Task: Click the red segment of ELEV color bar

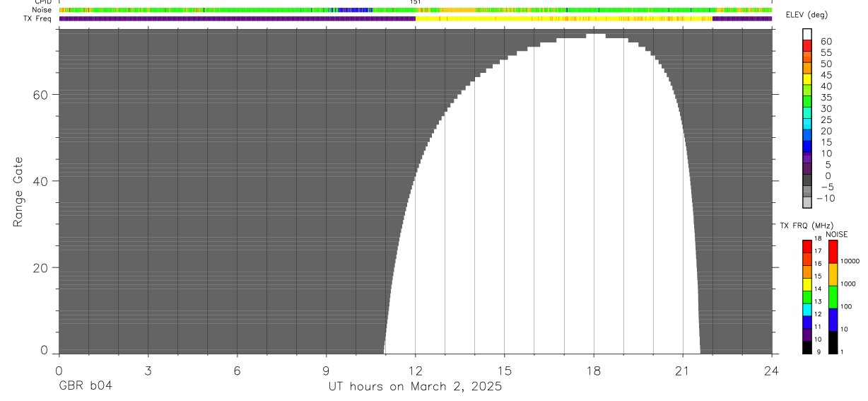Action: 807,45
